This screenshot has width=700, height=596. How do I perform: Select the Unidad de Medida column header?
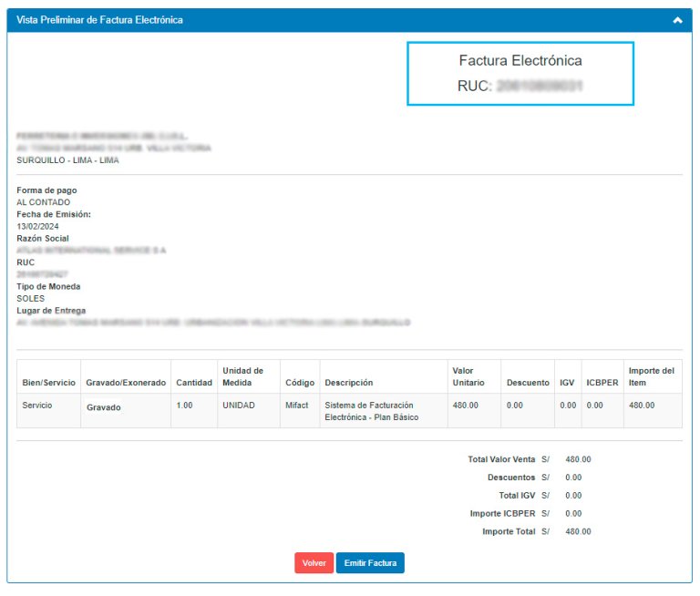tap(242, 376)
